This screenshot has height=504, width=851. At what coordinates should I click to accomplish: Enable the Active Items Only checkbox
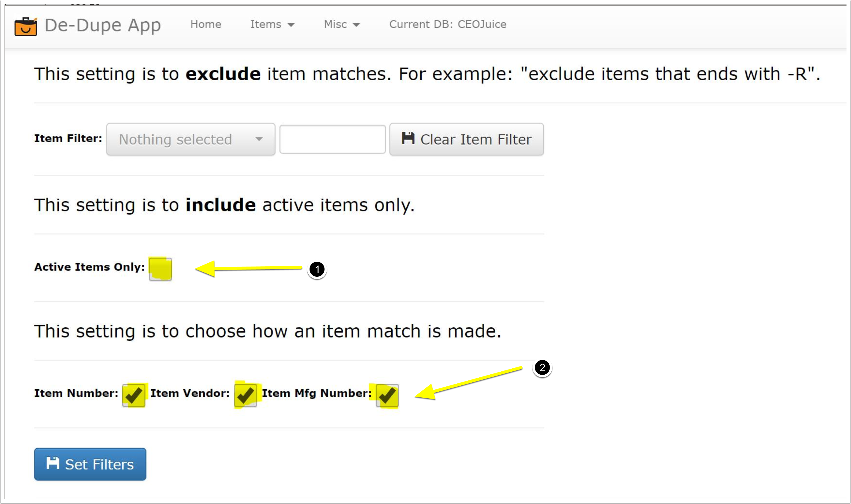tap(160, 269)
